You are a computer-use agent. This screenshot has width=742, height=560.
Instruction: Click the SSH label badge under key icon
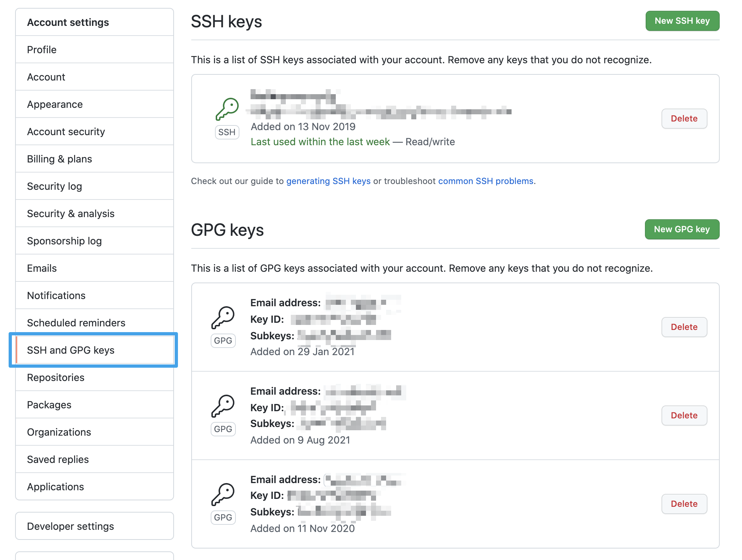227,132
